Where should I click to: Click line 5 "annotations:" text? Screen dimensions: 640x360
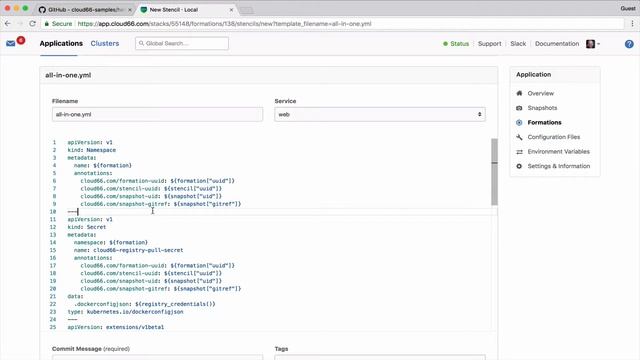93,173
